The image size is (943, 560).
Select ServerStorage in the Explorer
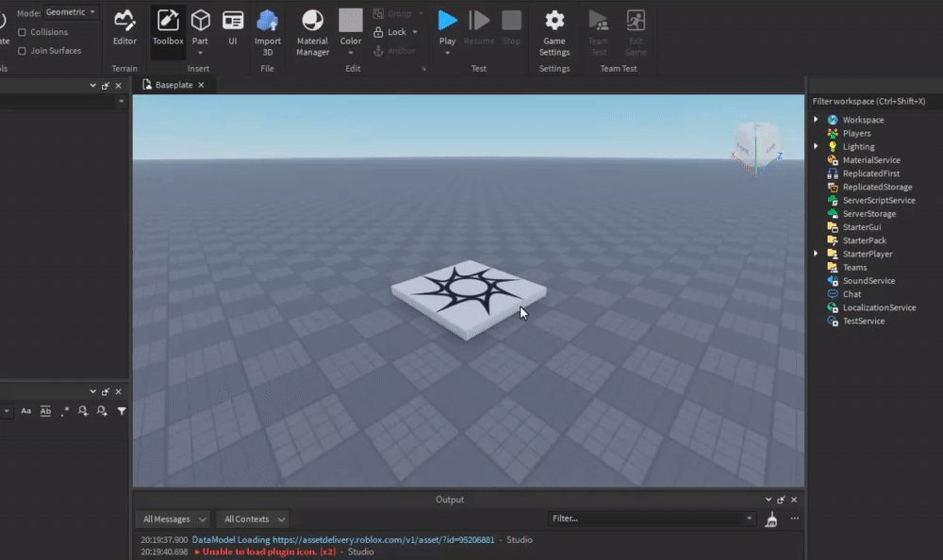(x=869, y=213)
